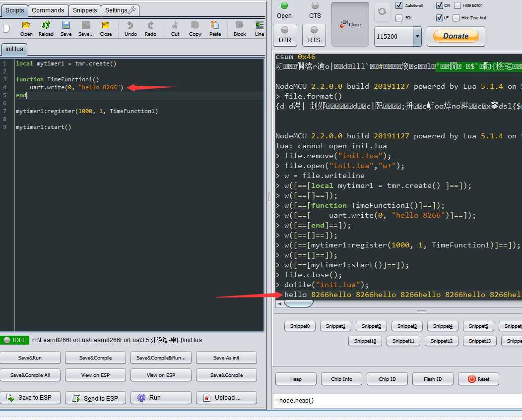Reload the script using the Reload icon
Image resolution: width=522 pixels, height=420 pixels.
(x=46, y=29)
